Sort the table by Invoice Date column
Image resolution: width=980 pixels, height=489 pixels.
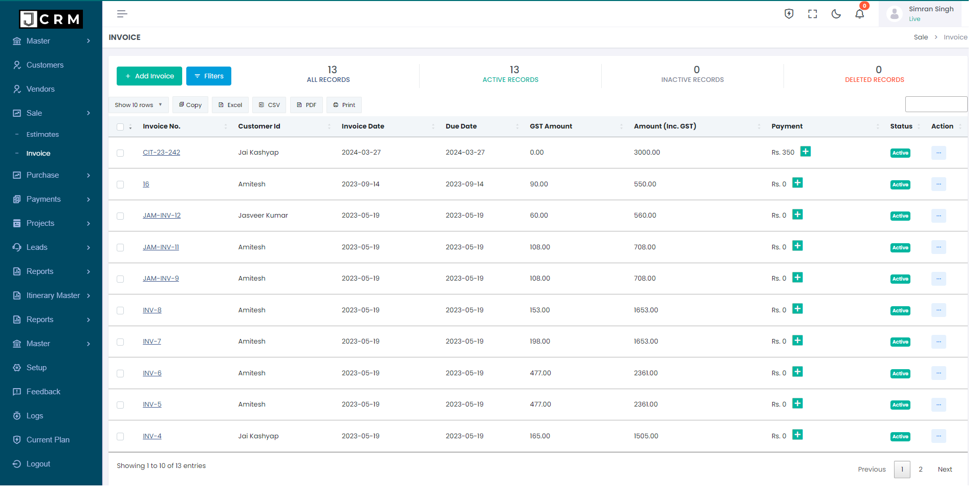coord(362,126)
